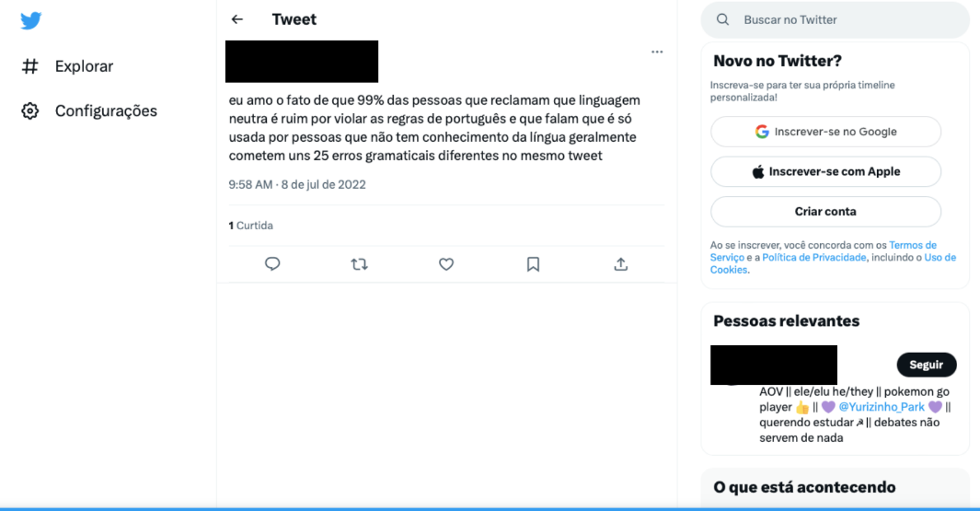The width and height of the screenshot is (980, 511).
Task: Follow the account with Seguir button
Action: tap(927, 365)
